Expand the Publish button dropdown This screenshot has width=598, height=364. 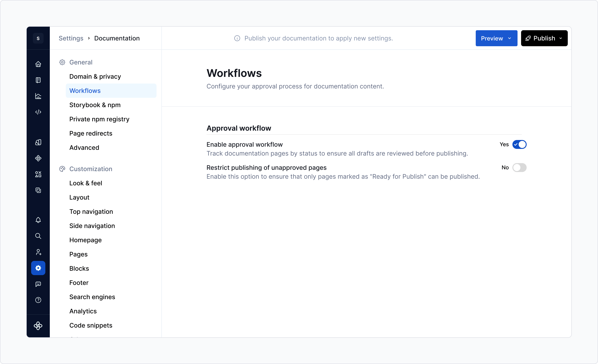[x=561, y=38]
